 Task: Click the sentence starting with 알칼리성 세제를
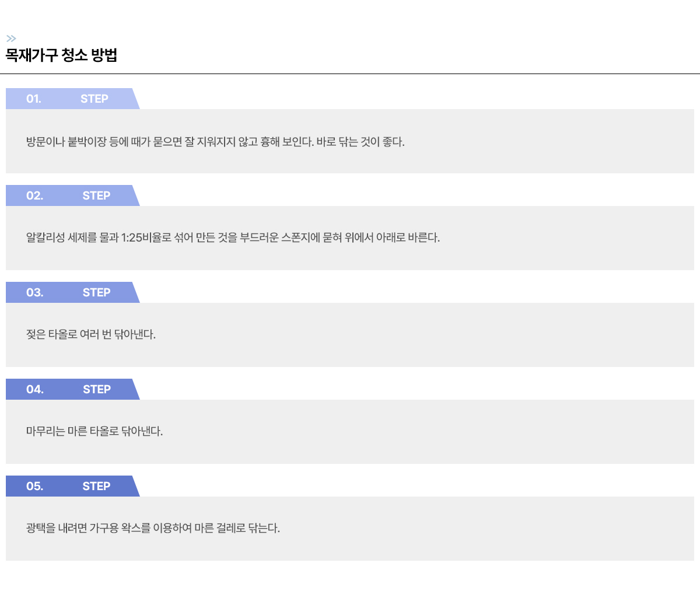(233, 237)
